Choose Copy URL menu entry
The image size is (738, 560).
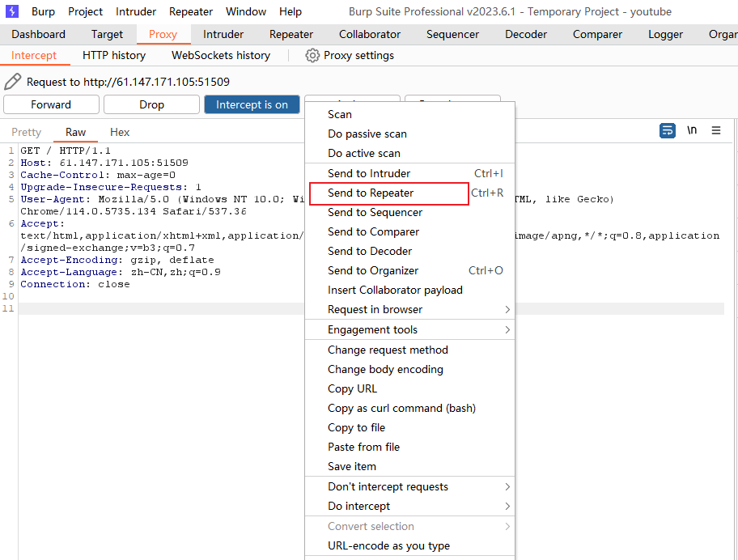point(409,388)
